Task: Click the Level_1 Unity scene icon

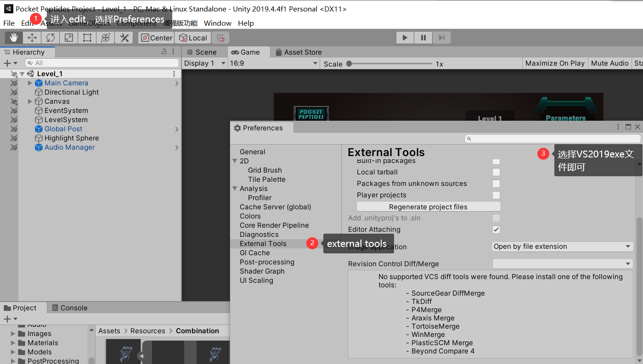Action: [30, 74]
